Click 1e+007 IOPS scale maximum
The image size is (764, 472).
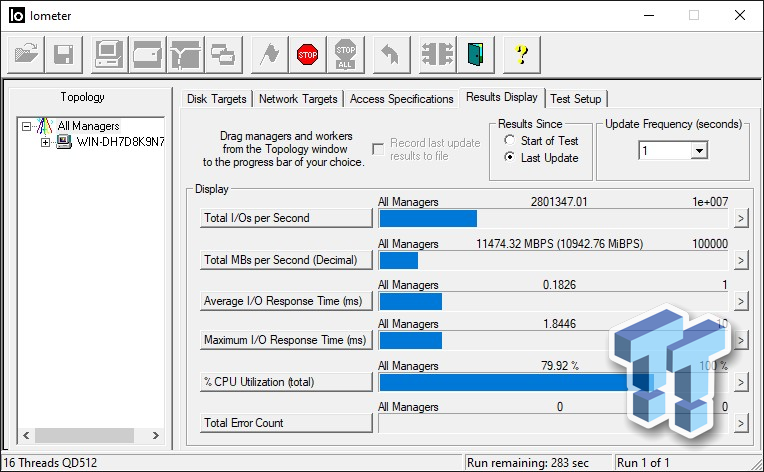coord(710,202)
